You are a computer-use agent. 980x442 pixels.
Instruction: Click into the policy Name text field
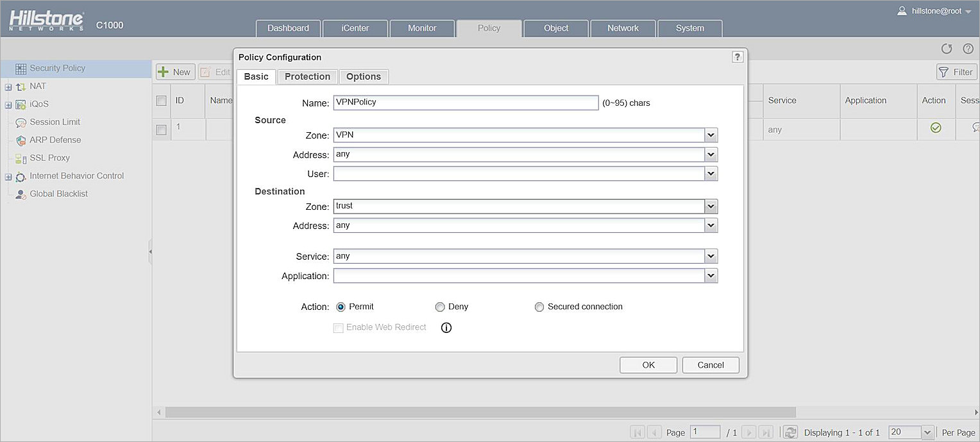(466, 103)
